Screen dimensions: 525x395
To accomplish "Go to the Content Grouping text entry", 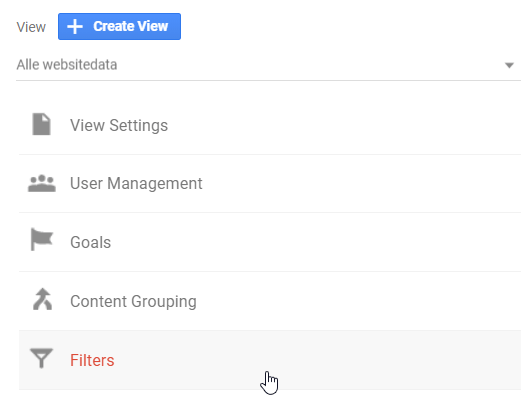I will pyautogui.click(x=133, y=301).
